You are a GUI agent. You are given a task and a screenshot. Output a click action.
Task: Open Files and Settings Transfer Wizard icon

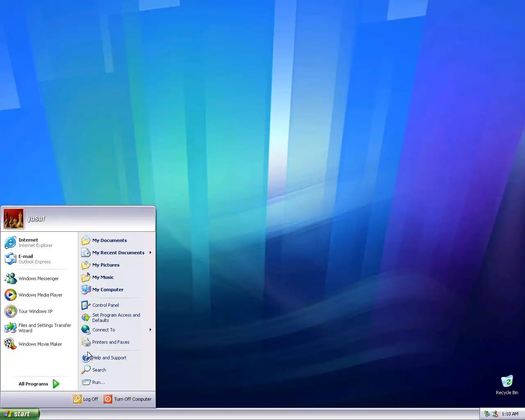point(10,328)
